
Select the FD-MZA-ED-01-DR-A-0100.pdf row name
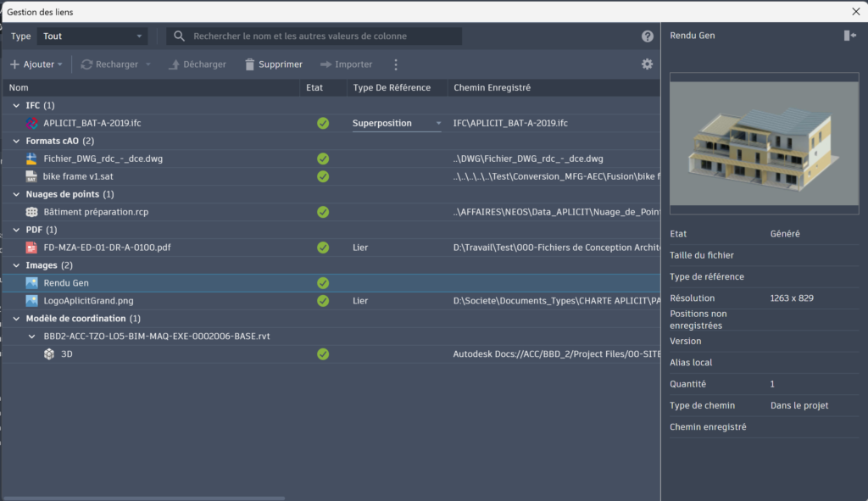pos(107,248)
